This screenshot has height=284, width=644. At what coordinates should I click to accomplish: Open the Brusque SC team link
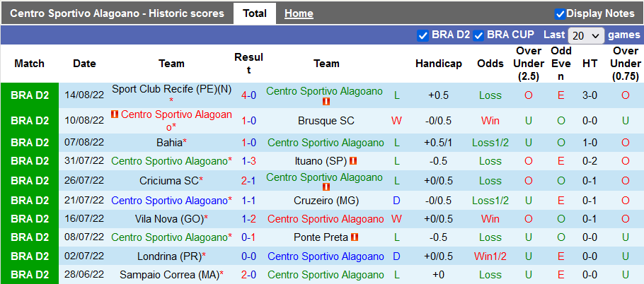(326, 121)
